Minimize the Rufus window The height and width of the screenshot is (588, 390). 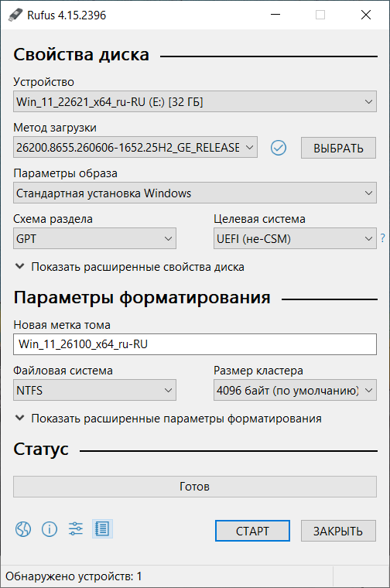tap(275, 15)
